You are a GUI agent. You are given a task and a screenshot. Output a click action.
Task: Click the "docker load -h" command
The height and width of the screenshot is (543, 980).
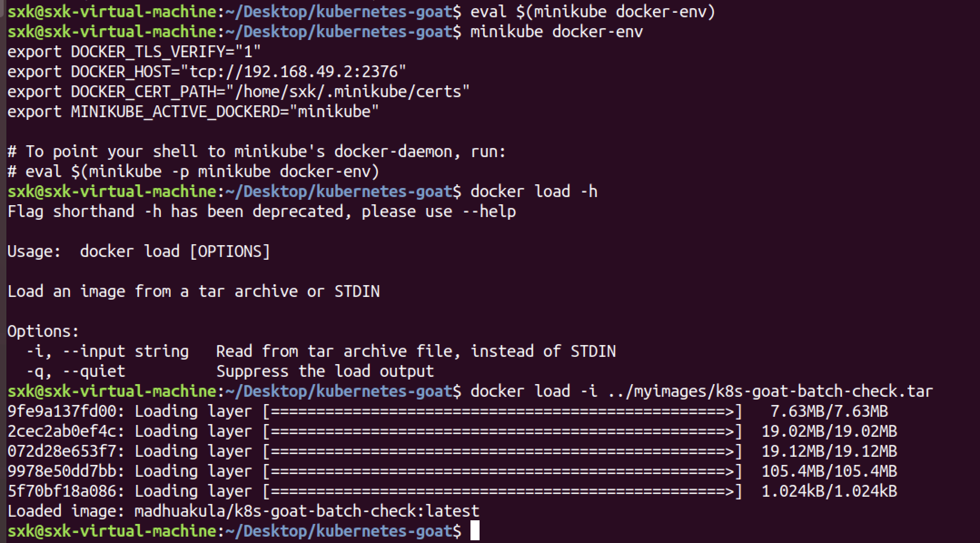point(534,192)
